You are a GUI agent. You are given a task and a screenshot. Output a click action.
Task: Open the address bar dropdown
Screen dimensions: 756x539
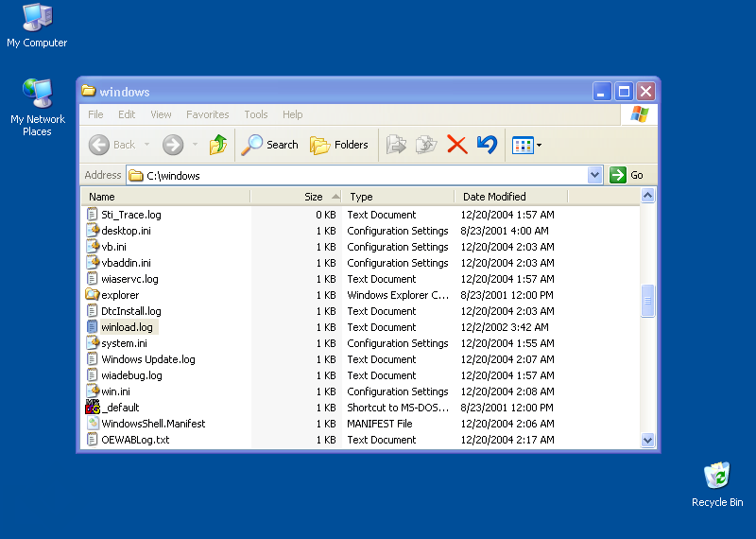tap(595, 175)
